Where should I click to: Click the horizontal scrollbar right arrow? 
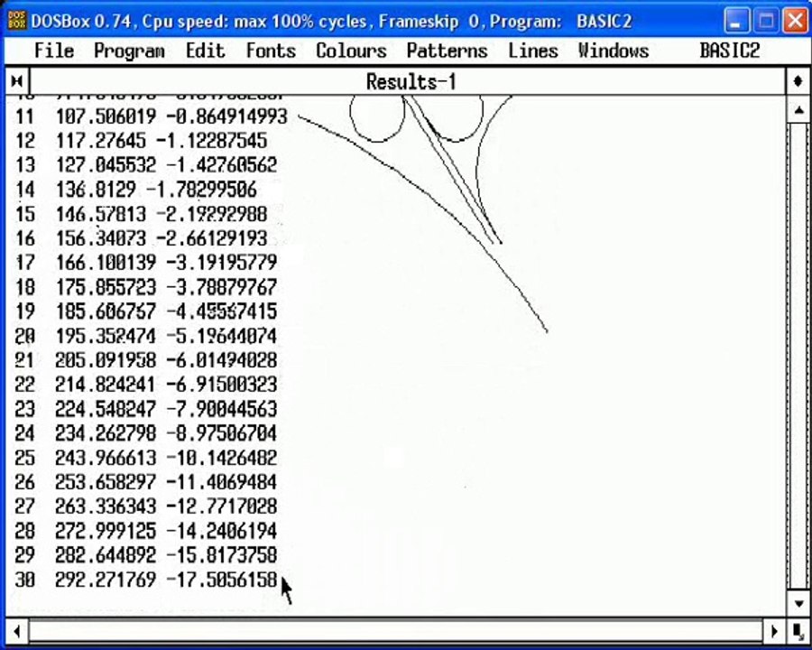point(775,631)
